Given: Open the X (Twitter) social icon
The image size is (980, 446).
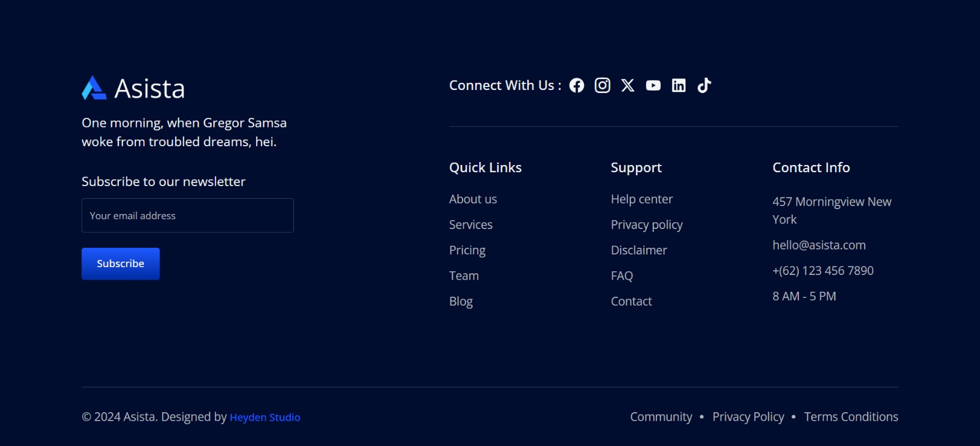Looking at the screenshot, I should point(628,85).
